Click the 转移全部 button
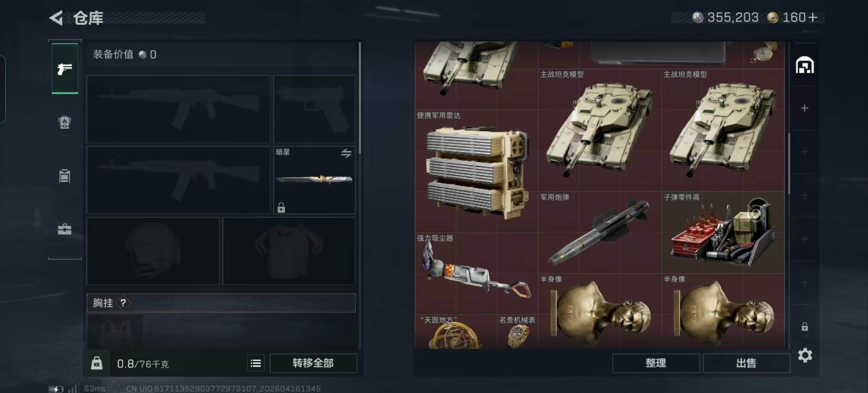 pyautogui.click(x=313, y=363)
